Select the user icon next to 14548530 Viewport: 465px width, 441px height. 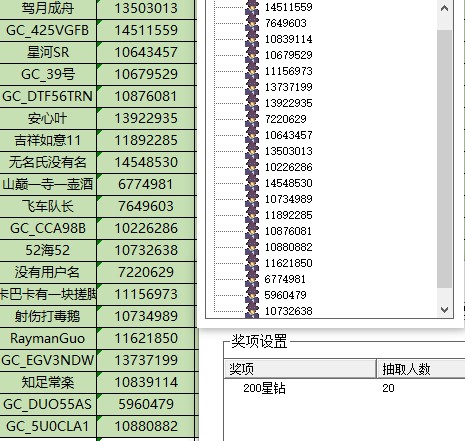coord(252,183)
